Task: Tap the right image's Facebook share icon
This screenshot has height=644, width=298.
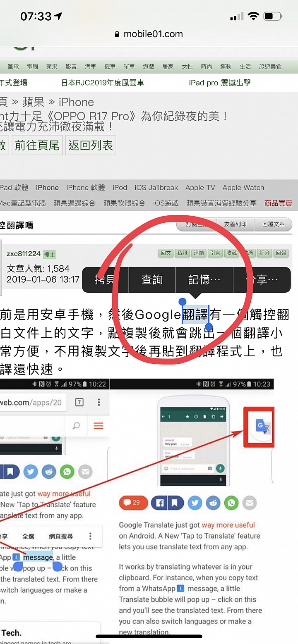Action: [159, 503]
